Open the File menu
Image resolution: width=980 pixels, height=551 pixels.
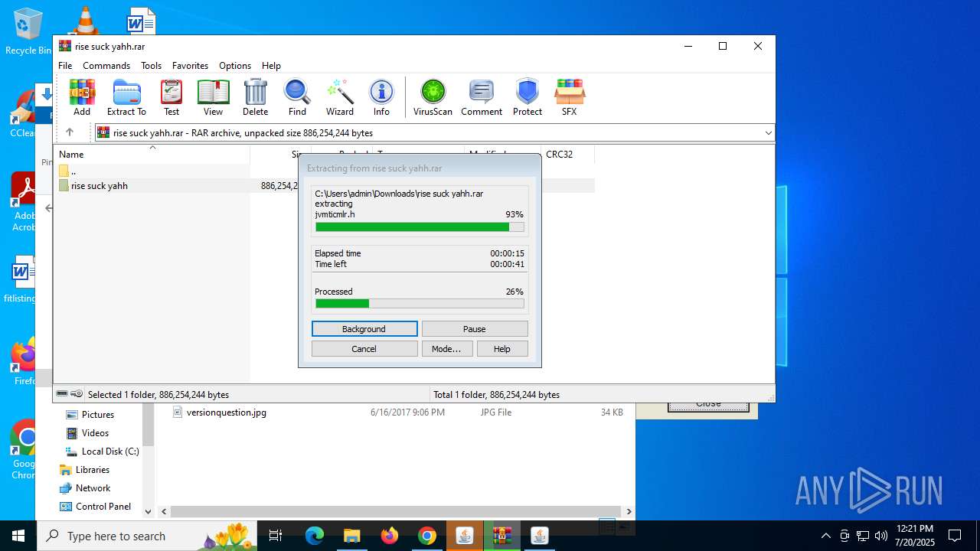coord(65,66)
